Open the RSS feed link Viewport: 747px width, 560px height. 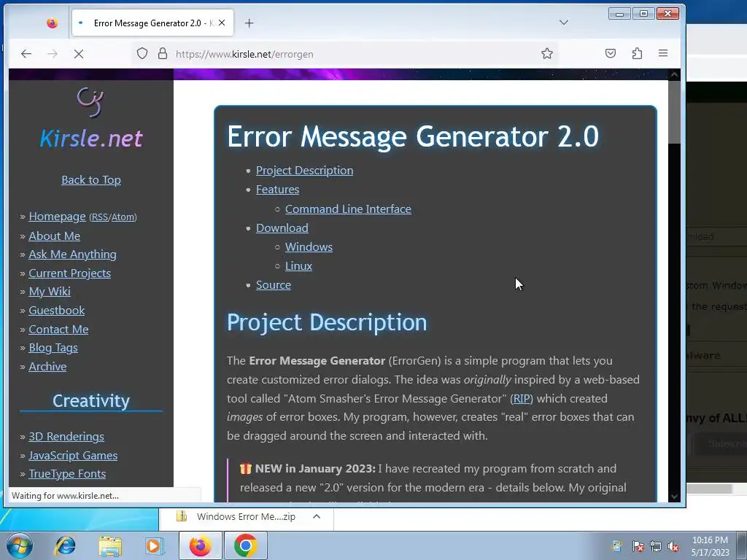[x=100, y=217]
